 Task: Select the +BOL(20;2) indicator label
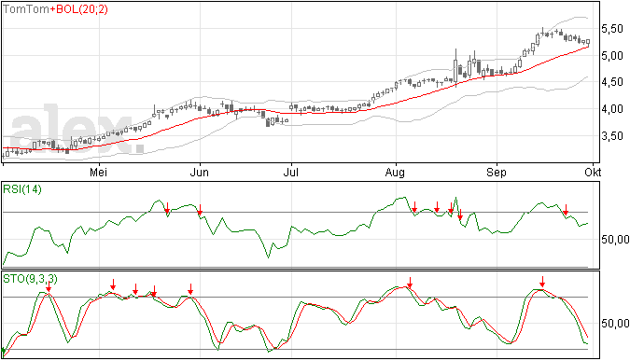pyautogui.click(x=78, y=9)
